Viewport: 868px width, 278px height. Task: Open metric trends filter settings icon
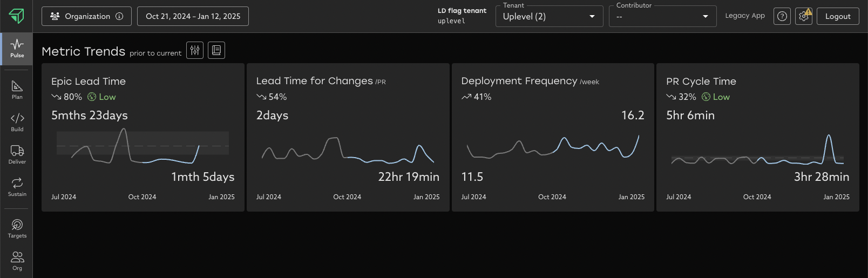click(x=195, y=50)
